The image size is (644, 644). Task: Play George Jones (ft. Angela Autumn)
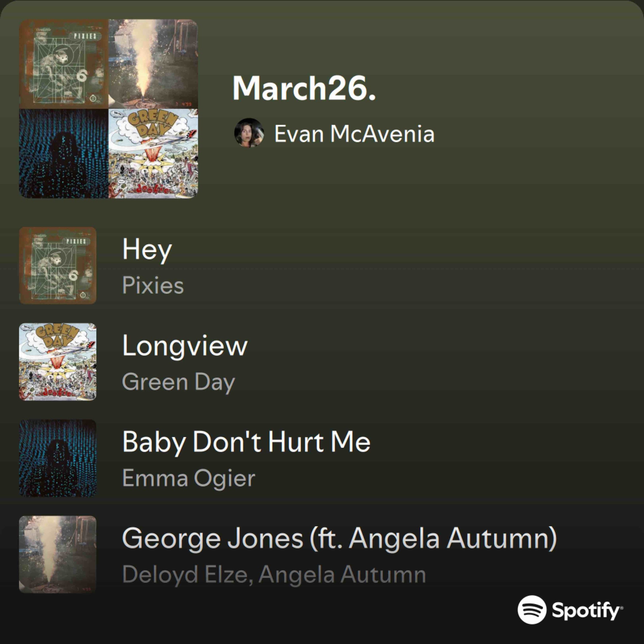[340, 538]
